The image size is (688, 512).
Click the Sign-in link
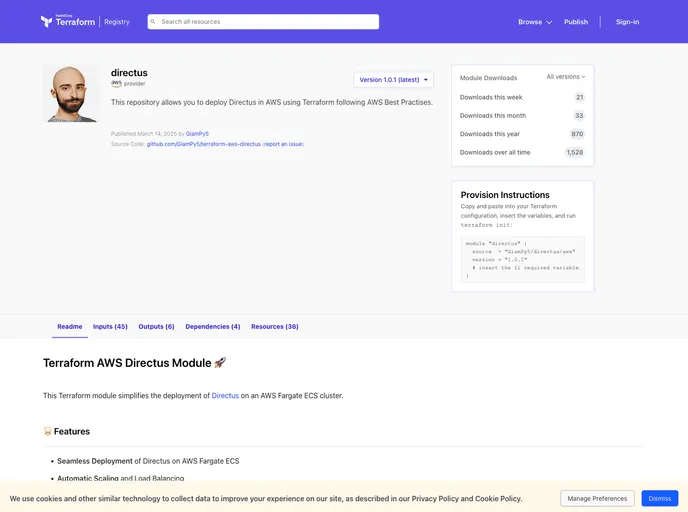(627, 22)
